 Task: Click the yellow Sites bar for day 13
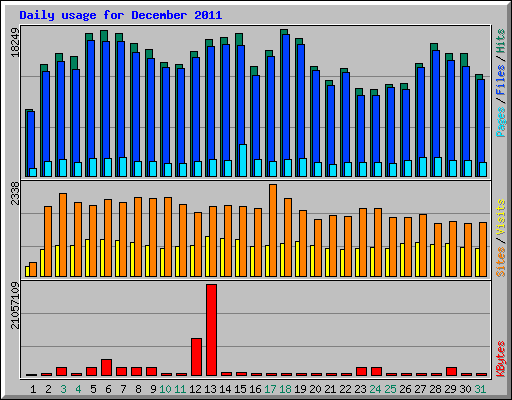click(x=207, y=256)
